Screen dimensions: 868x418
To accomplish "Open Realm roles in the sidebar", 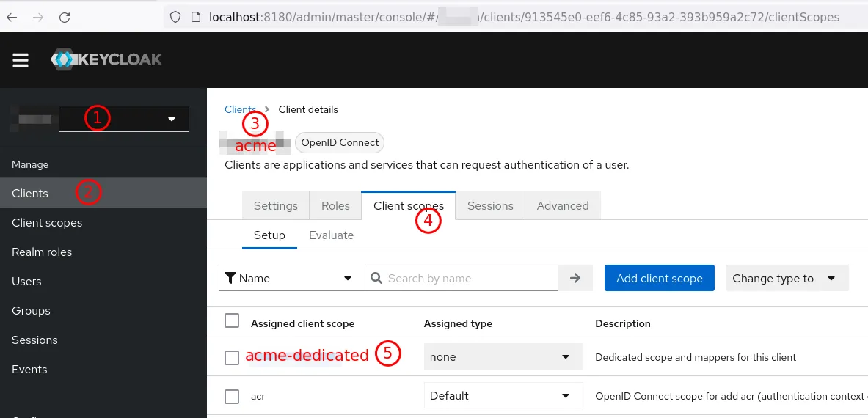I will pos(42,252).
